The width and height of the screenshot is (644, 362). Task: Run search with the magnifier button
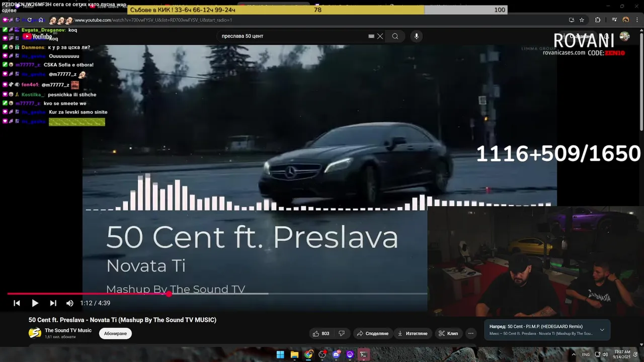[395, 36]
